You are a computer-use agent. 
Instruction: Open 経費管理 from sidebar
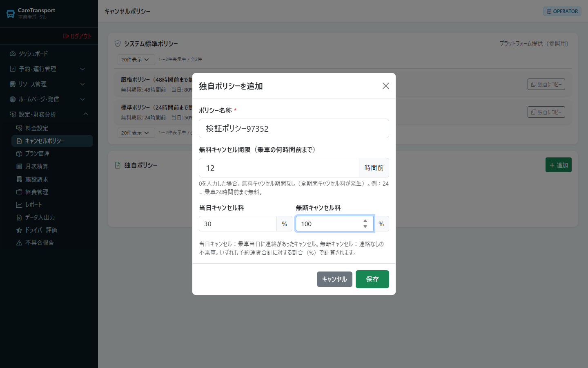pyautogui.click(x=52, y=192)
